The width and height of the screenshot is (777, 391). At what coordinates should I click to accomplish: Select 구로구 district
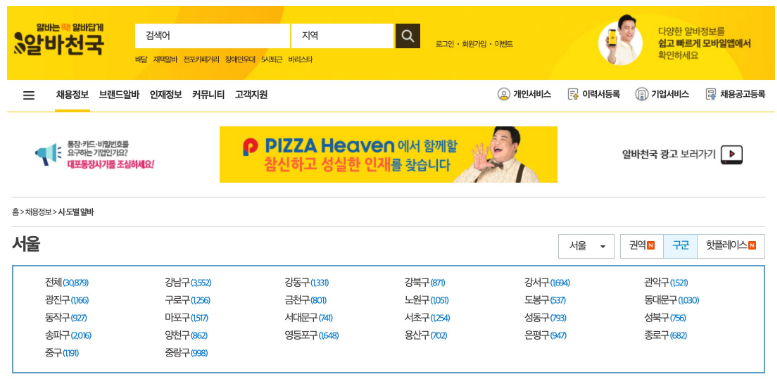[188, 300]
